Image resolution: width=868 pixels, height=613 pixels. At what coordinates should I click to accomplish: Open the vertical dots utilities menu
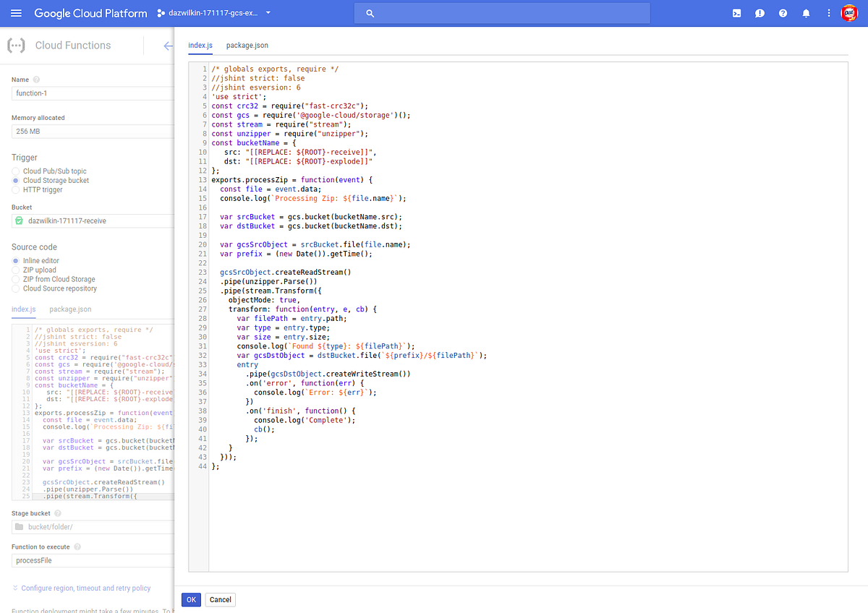click(x=828, y=12)
